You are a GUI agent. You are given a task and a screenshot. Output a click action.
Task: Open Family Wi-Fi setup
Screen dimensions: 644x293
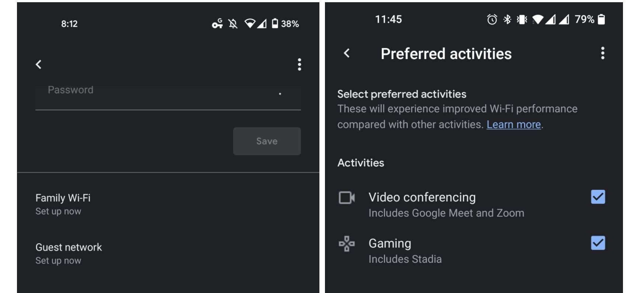[63, 204]
